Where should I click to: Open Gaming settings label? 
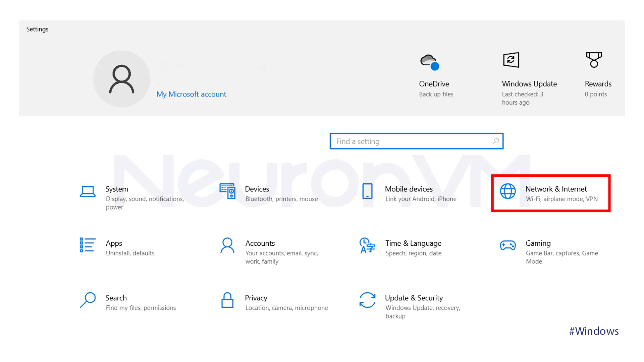point(538,243)
